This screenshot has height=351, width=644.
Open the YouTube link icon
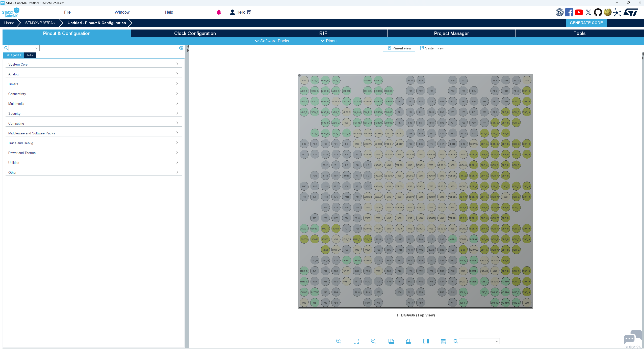tap(579, 12)
